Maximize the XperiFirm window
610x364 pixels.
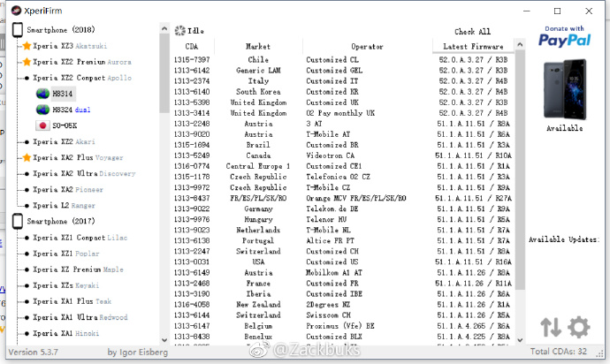click(558, 11)
